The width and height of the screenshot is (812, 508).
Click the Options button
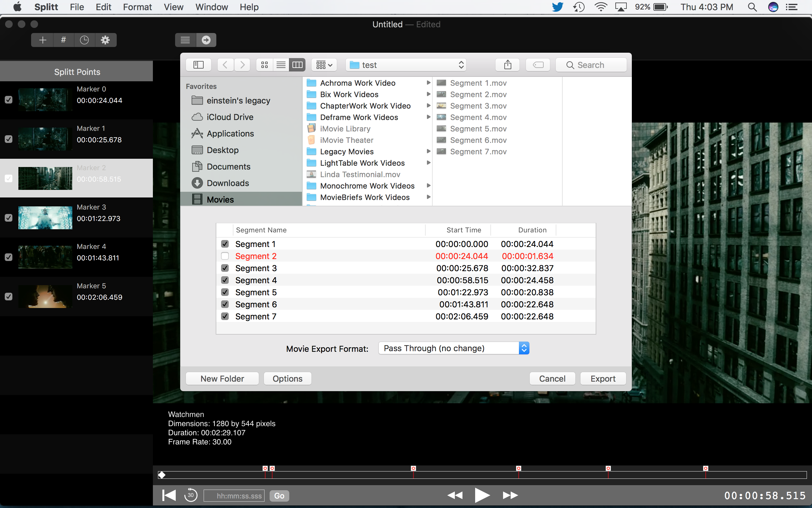coord(288,379)
